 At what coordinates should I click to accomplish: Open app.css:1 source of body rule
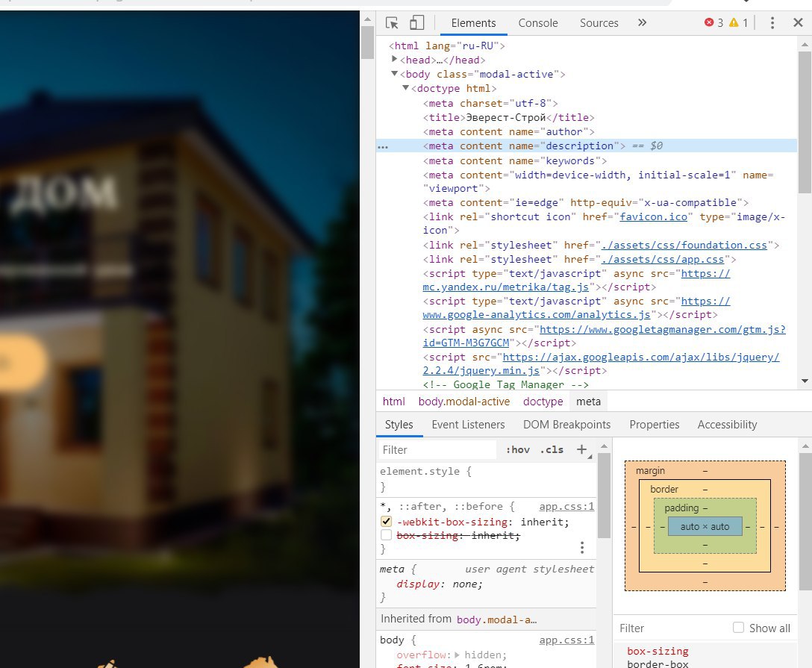click(x=566, y=640)
